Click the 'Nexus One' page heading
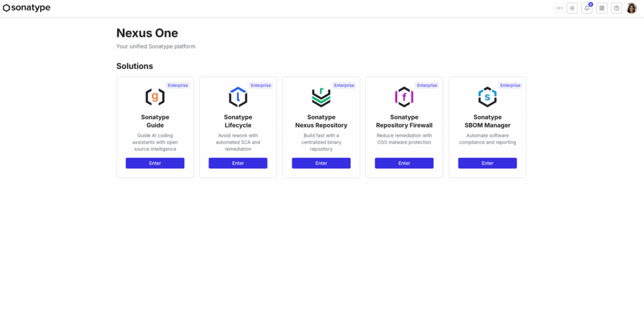This screenshot has height=327, width=644. 147,33
